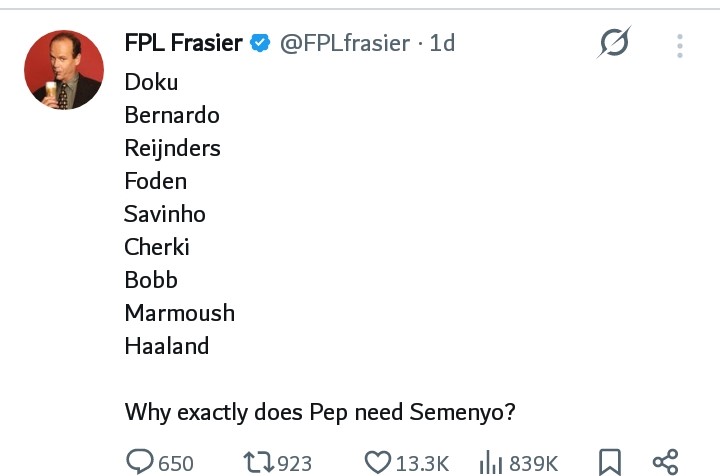Image resolution: width=720 pixels, height=476 pixels.
Task: Click the 13.3K likes count
Action: point(422,463)
